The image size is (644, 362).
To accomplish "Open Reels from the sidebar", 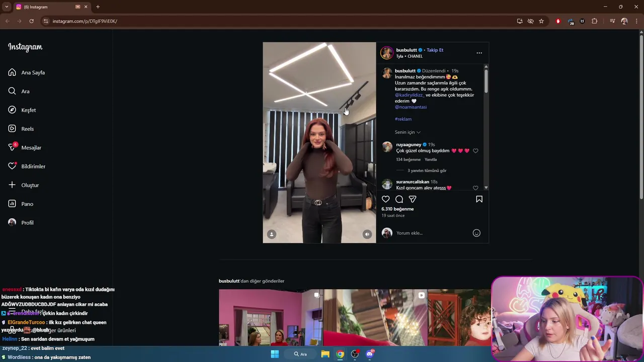I will click(x=21, y=129).
